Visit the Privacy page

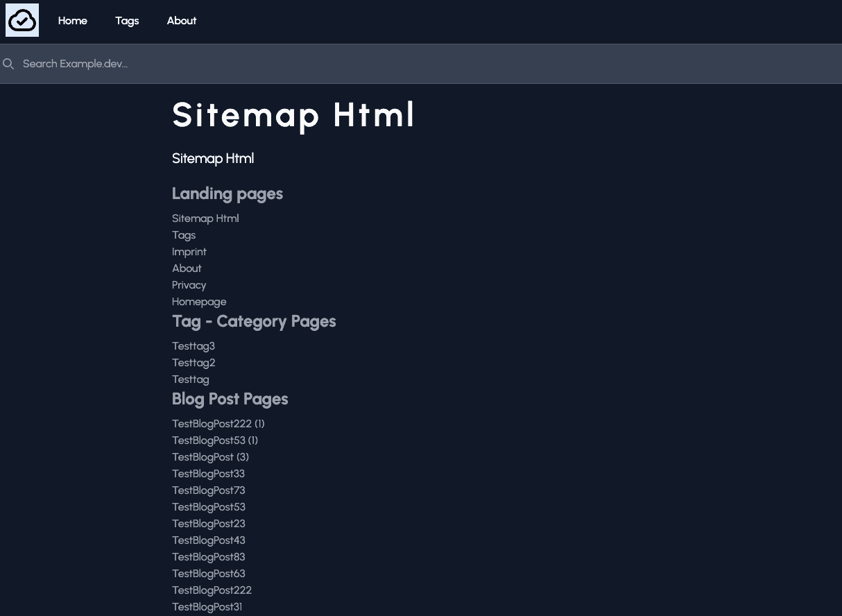pyautogui.click(x=189, y=285)
